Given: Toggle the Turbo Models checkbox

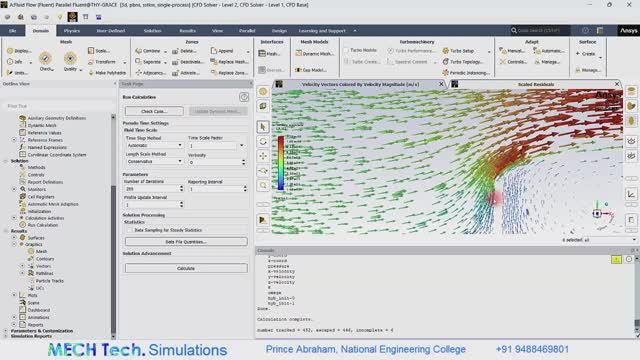Looking at the screenshot, I should (346, 50).
